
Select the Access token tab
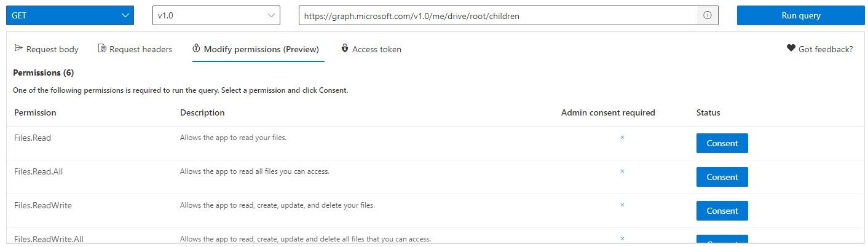[376, 49]
